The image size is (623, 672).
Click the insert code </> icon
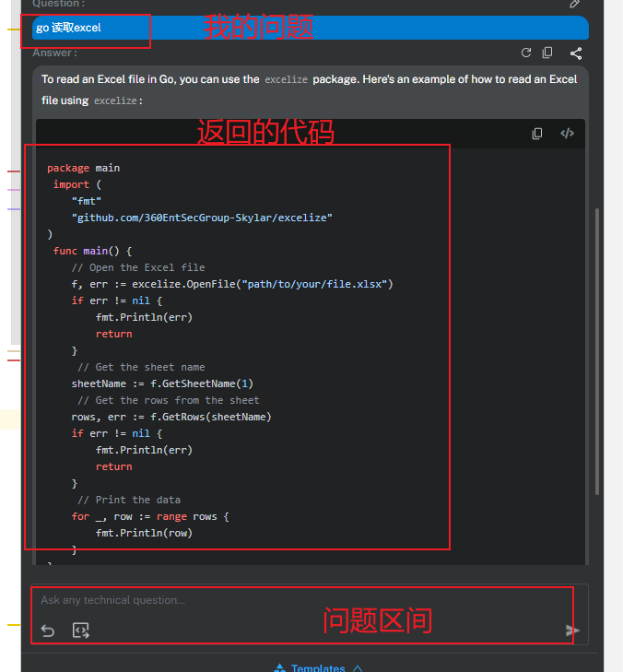pyautogui.click(x=567, y=134)
